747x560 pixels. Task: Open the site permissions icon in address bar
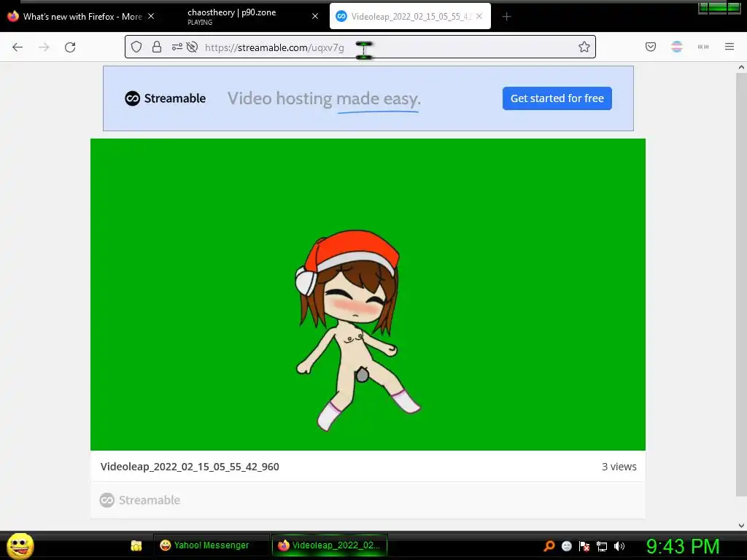pyautogui.click(x=177, y=47)
